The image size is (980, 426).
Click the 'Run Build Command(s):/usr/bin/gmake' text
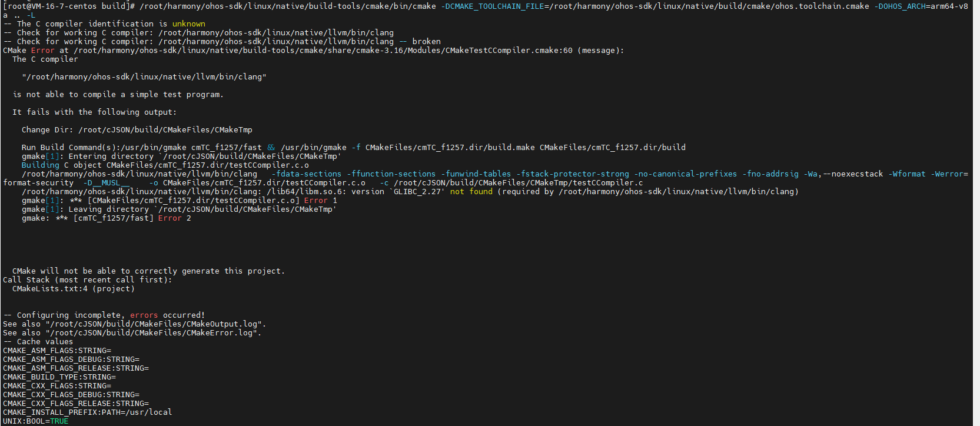coord(104,148)
